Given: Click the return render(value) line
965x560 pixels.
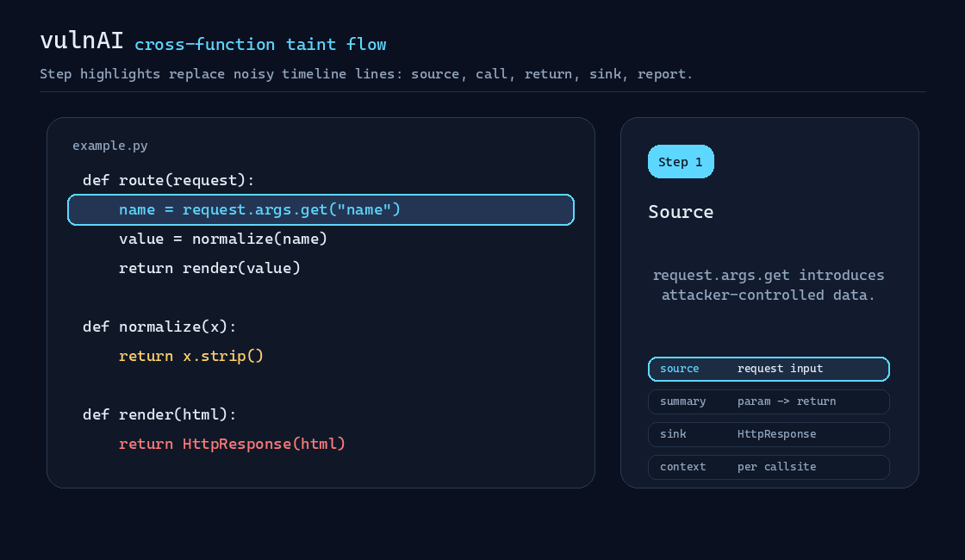Looking at the screenshot, I should click(x=209, y=268).
